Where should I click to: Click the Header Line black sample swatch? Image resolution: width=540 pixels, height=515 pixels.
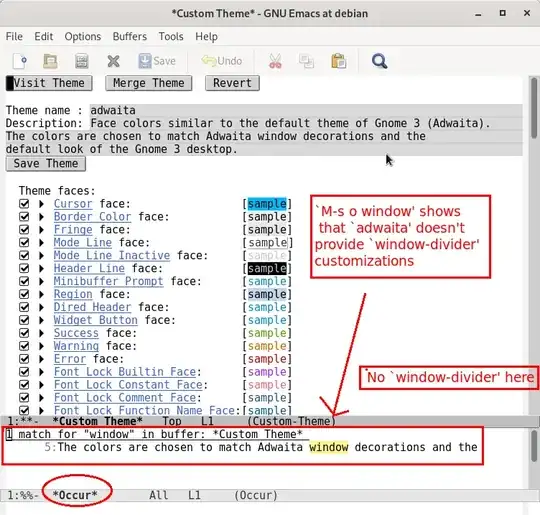click(267, 268)
